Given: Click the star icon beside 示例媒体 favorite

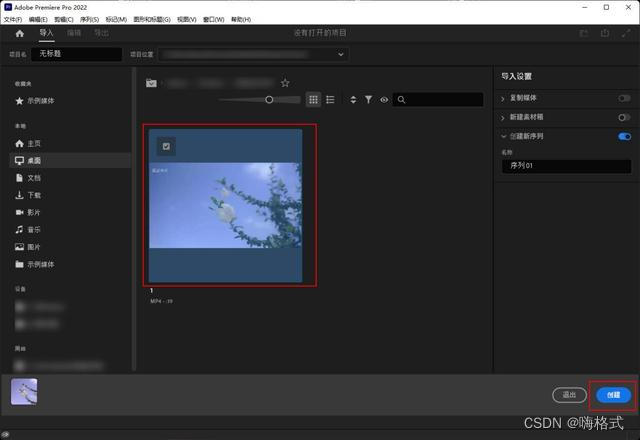Looking at the screenshot, I should 19,101.
